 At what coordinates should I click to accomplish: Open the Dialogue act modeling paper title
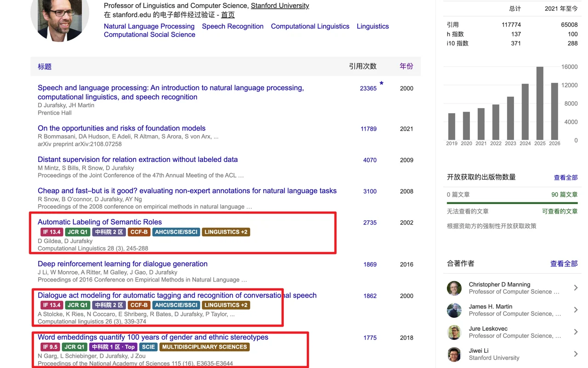(177, 295)
